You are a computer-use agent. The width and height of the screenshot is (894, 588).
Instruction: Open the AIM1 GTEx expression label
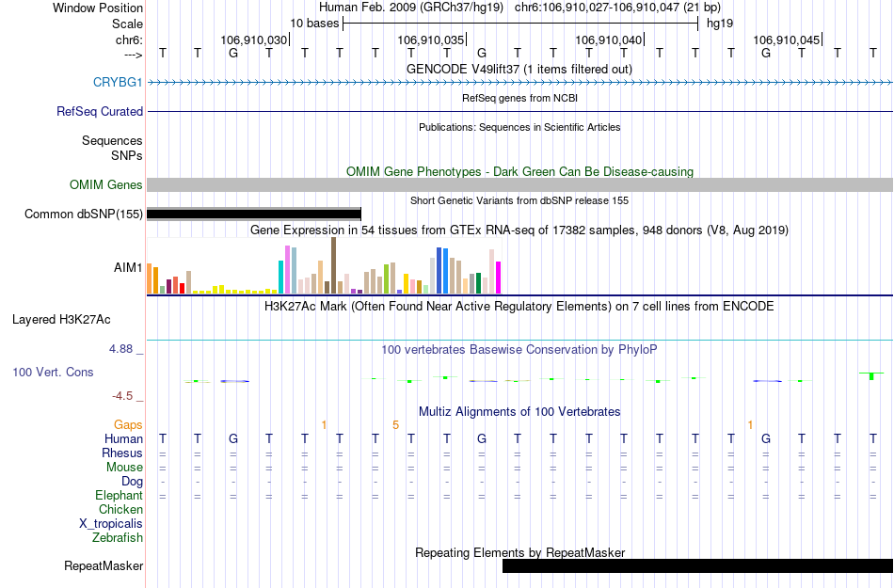tap(128, 267)
